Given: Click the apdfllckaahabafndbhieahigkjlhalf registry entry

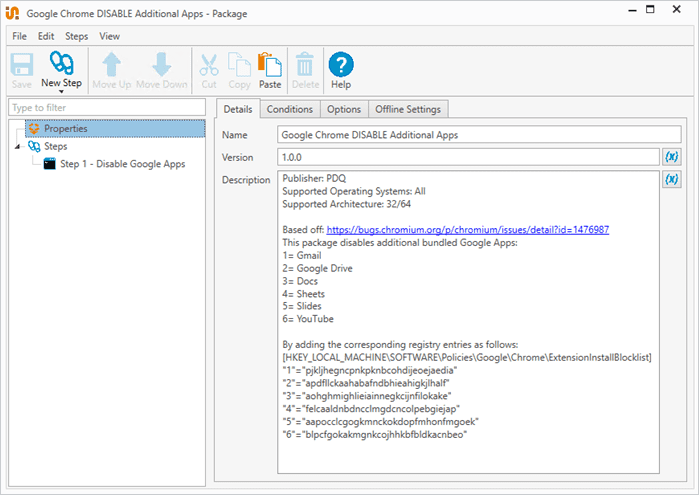Looking at the screenshot, I should tap(366, 383).
